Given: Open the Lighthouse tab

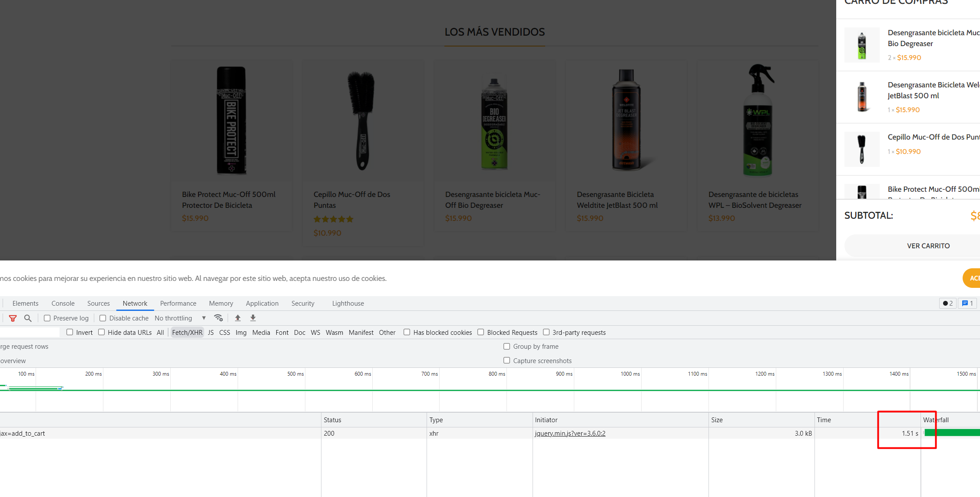Looking at the screenshot, I should click(x=348, y=304).
